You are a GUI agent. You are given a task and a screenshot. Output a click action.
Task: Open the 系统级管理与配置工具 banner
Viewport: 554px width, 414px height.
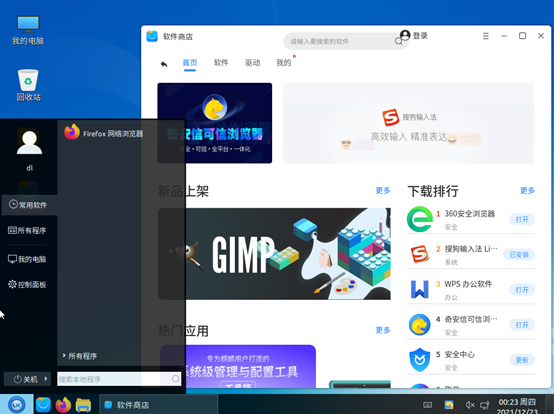(x=238, y=366)
